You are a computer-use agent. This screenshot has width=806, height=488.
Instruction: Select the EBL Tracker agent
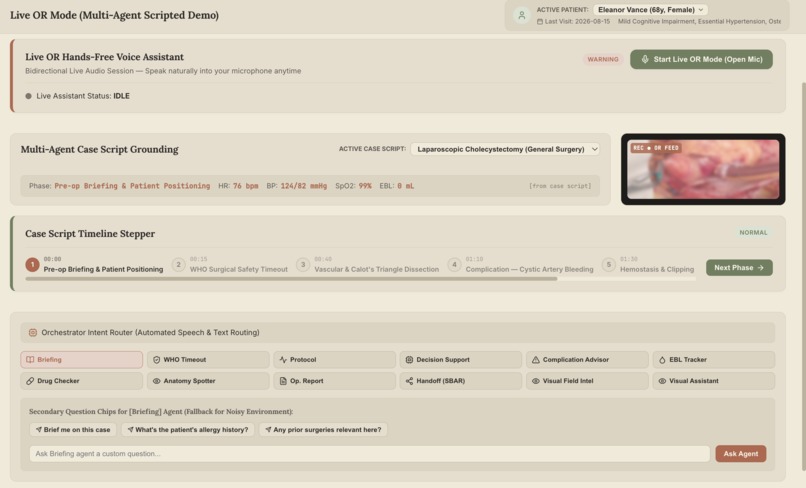tap(713, 360)
